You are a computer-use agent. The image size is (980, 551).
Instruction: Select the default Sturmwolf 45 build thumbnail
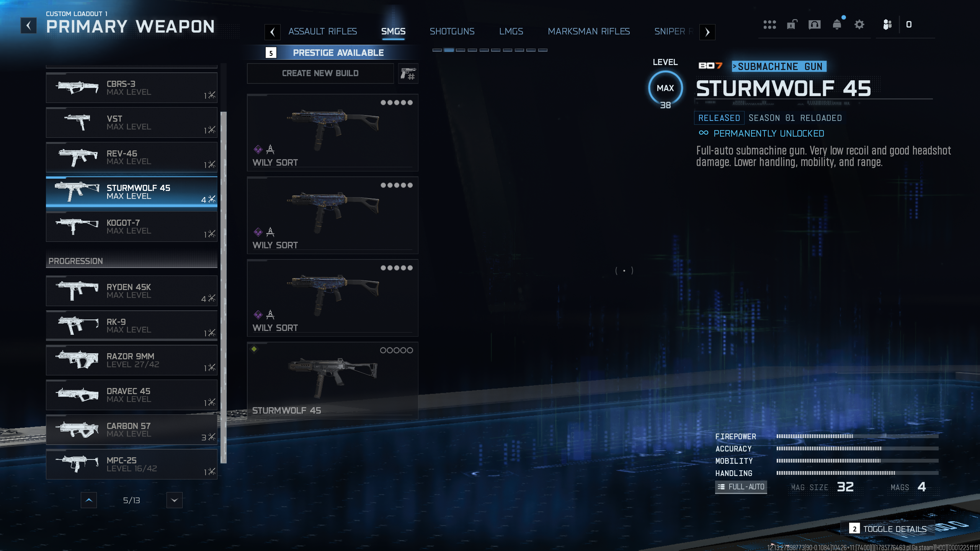click(x=333, y=380)
